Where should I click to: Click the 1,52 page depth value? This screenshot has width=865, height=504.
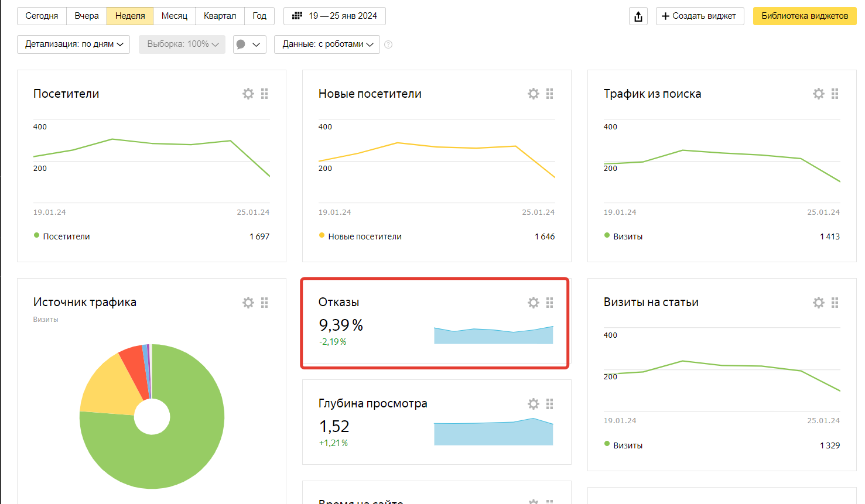click(x=334, y=426)
